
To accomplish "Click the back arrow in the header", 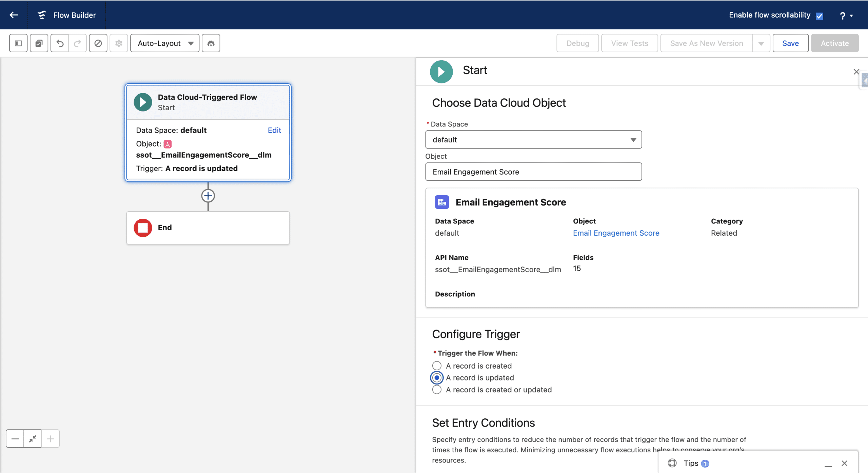I will coord(14,15).
